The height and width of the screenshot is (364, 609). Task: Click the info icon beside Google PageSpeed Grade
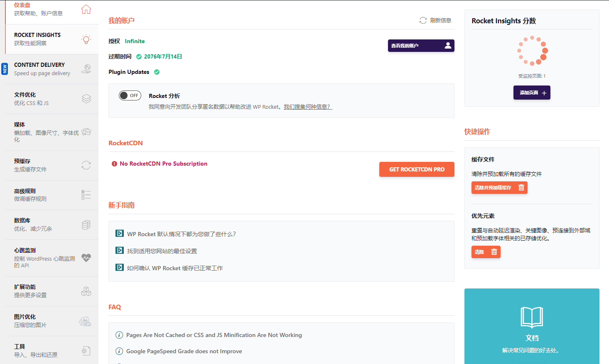coord(119,351)
